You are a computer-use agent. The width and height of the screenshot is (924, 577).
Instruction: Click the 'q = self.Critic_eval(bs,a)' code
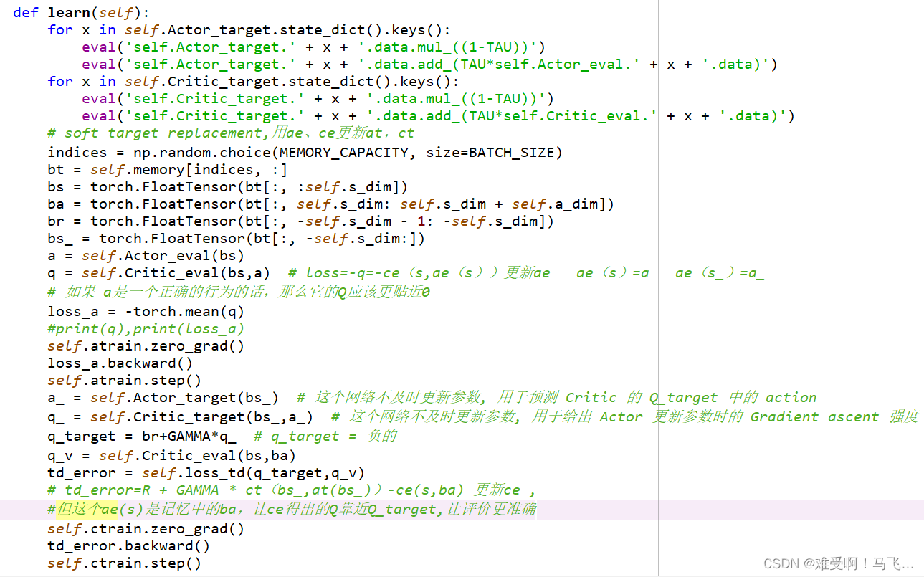click(159, 272)
